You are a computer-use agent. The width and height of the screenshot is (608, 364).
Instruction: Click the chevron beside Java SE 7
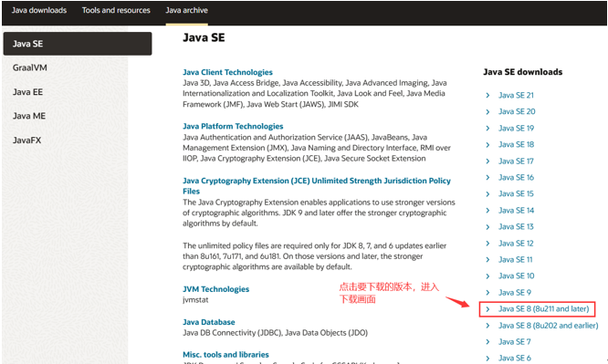coord(487,342)
